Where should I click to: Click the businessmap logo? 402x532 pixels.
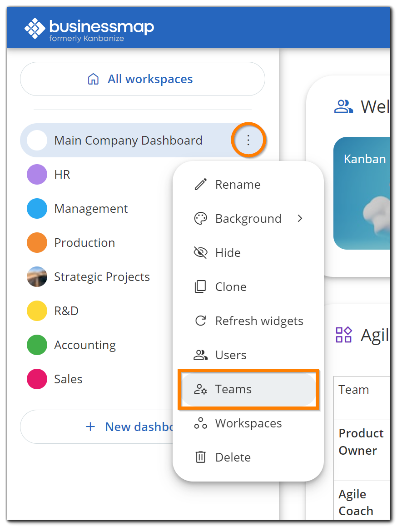click(x=89, y=27)
